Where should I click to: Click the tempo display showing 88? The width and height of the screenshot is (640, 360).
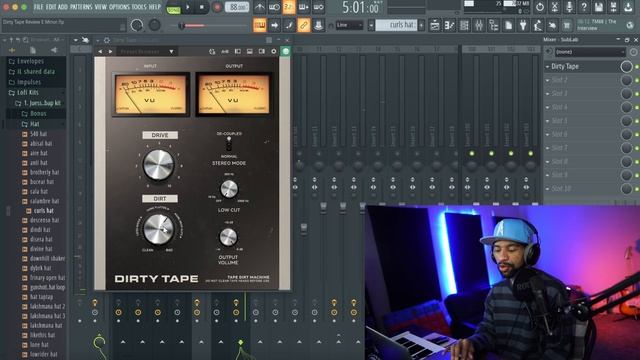pos(237,8)
